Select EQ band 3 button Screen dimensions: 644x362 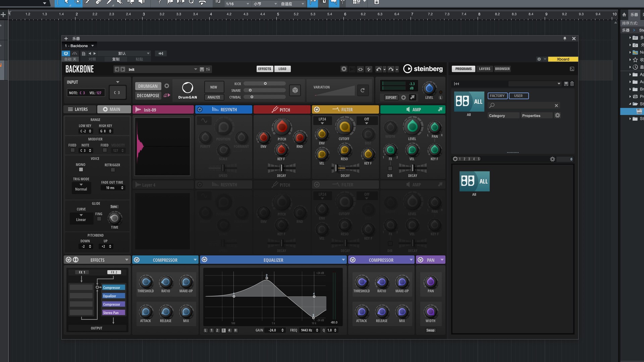(x=223, y=330)
